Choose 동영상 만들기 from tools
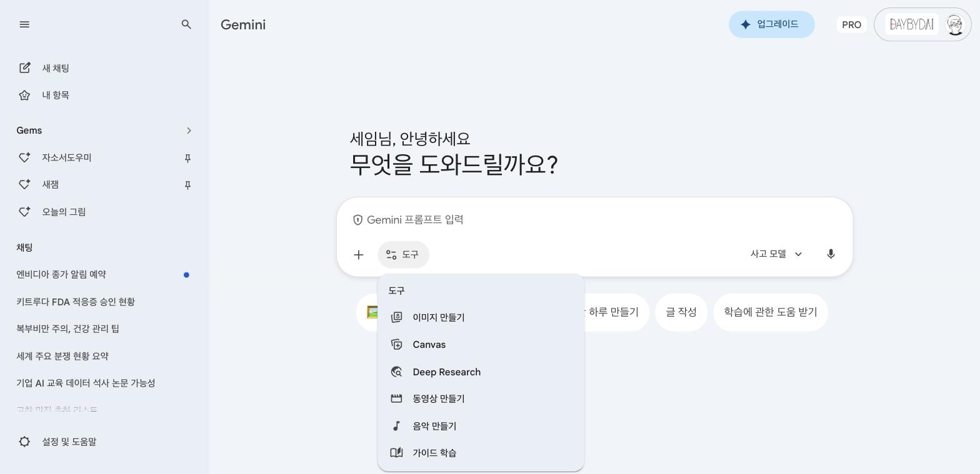980x474 pixels. click(439, 398)
